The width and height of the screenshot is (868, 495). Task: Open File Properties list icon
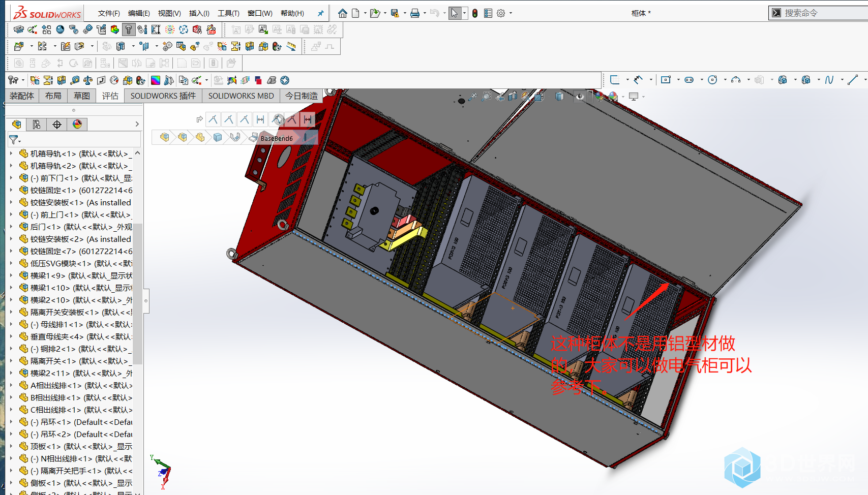(488, 13)
